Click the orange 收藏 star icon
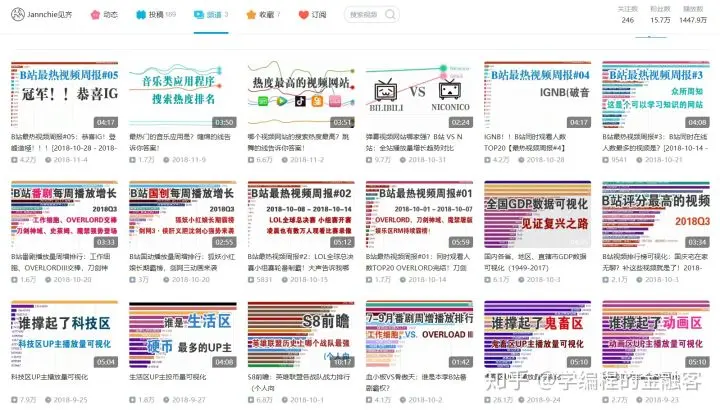The width and height of the screenshot is (720, 410). [x=251, y=15]
